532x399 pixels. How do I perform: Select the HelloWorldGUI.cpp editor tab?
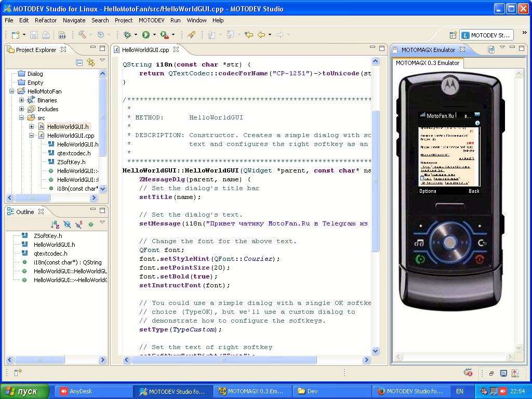tap(145, 50)
